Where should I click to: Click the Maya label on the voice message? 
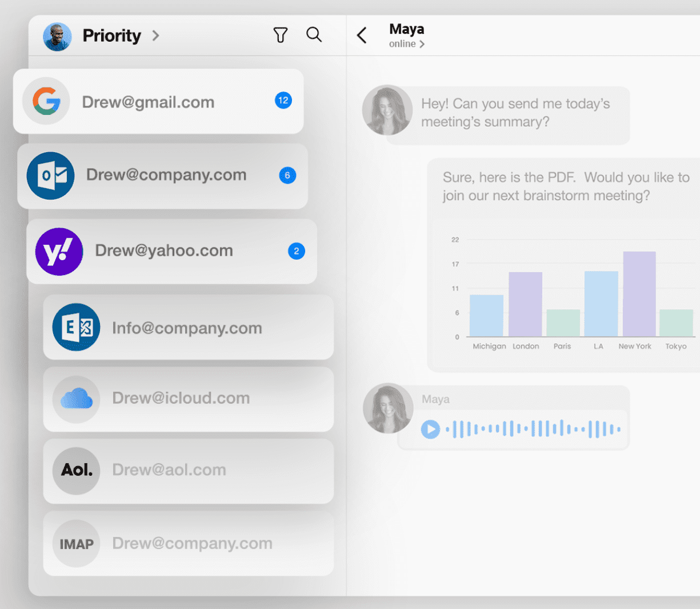point(435,399)
